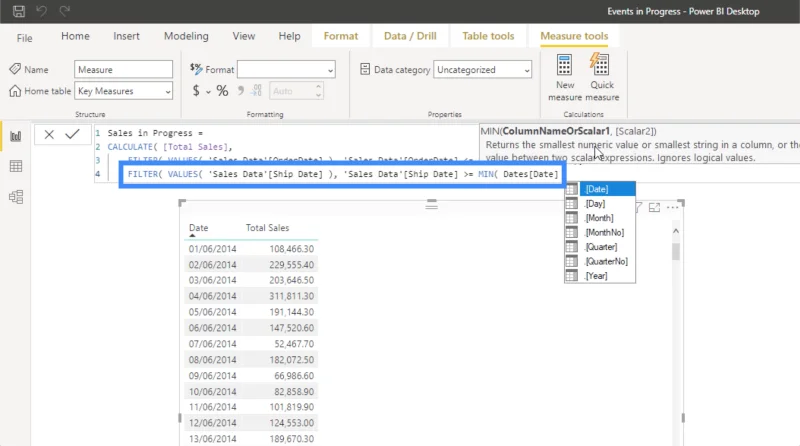Select [Day] in autocomplete list
Viewport: 800px width, 446px height.
(600, 204)
